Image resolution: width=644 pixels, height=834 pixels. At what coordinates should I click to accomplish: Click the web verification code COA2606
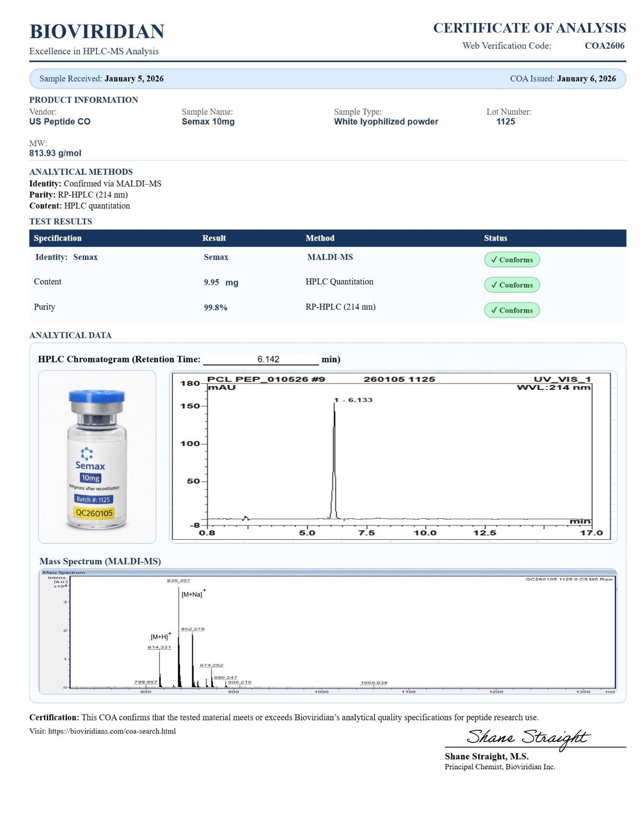604,46
